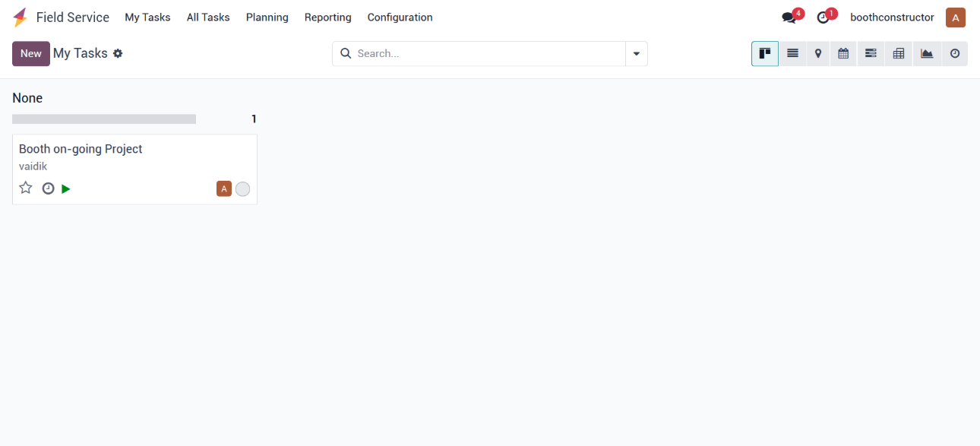The height and width of the screenshot is (446, 980).
Task: Click the New button
Action: click(x=31, y=54)
